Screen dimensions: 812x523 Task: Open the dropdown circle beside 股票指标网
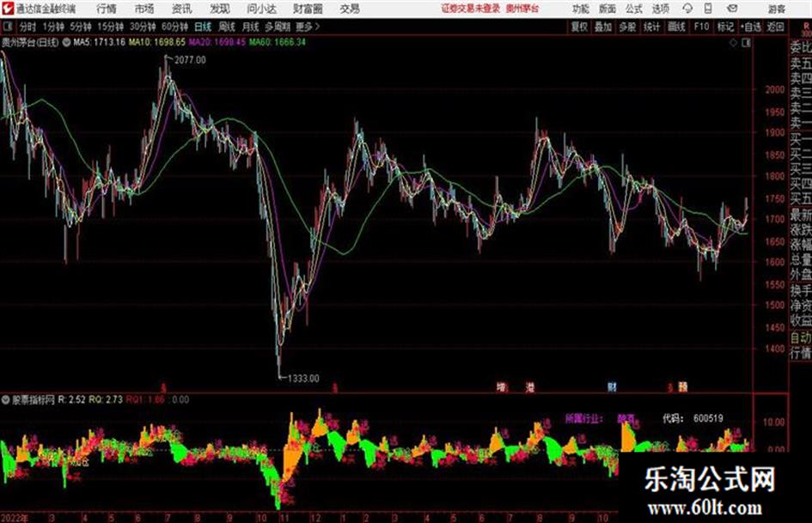6,399
